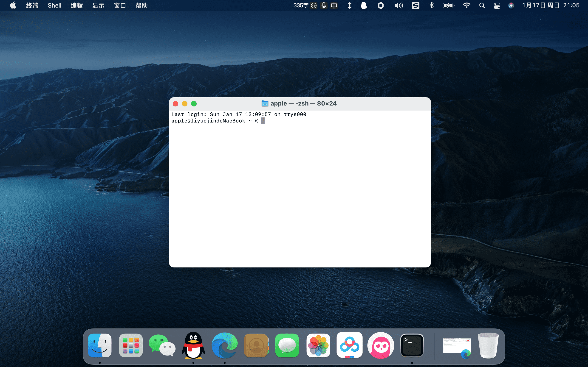Image resolution: width=588 pixels, height=367 pixels.
Task: Activate Siri from the menu bar
Action: coord(511,5)
